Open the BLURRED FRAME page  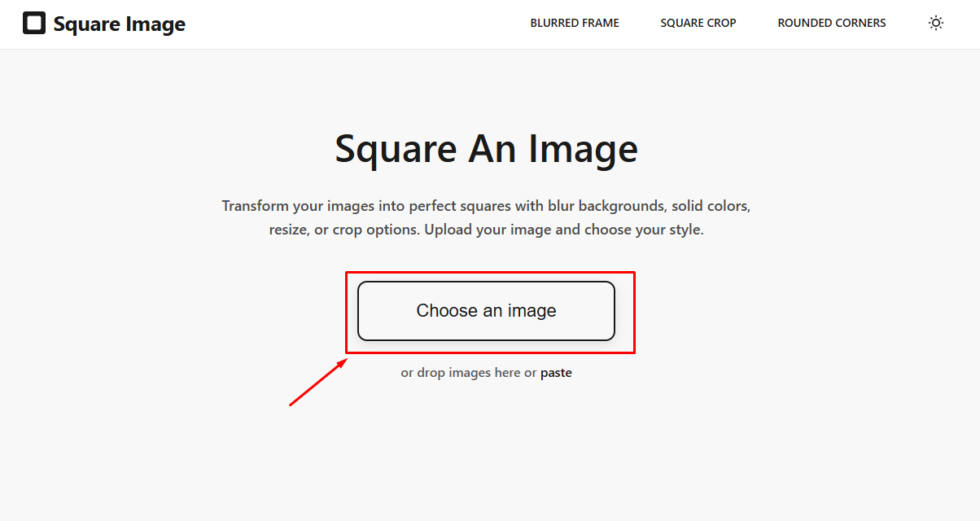574,23
